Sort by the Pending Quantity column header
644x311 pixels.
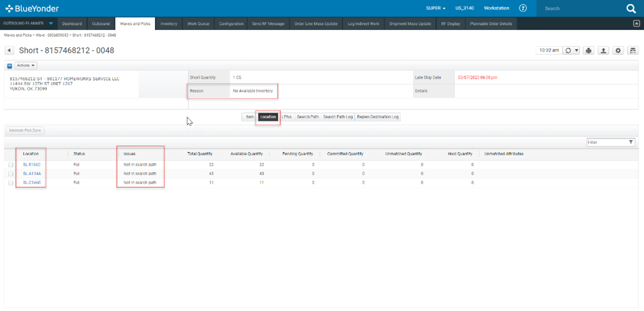coord(298,154)
